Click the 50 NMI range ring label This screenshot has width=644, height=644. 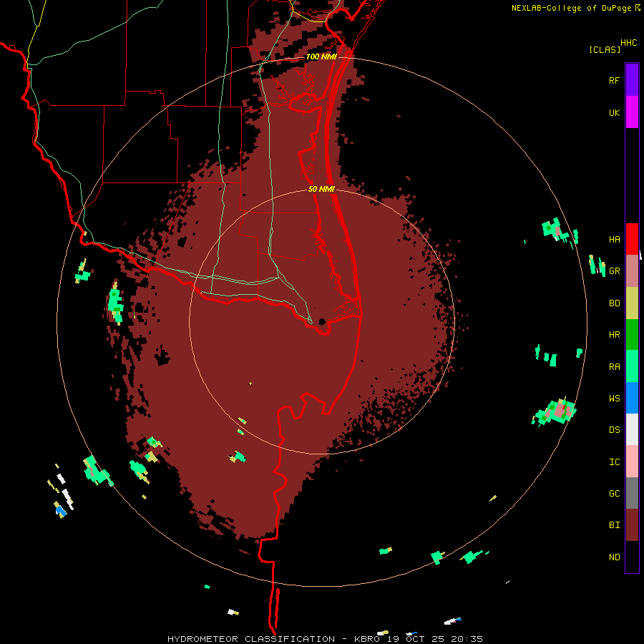click(321, 189)
